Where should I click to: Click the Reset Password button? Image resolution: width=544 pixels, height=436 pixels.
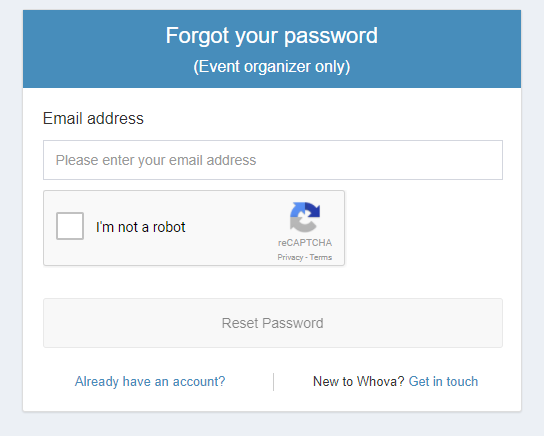point(273,323)
